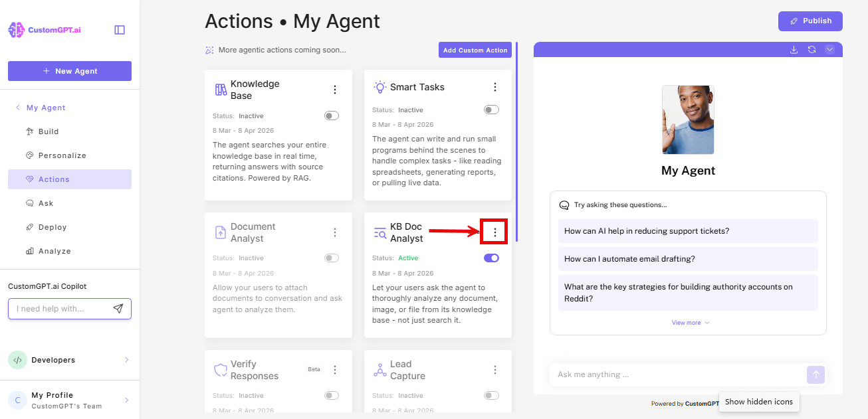Click the Publish button

click(810, 21)
